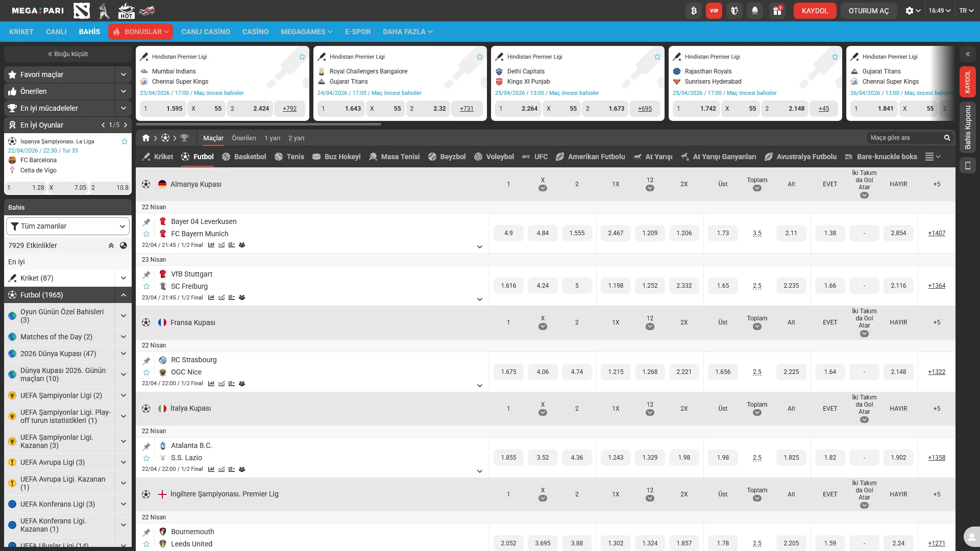The image size is (980, 551).
Task: Open the mobile phone icon on right rail
Action: 968,165
